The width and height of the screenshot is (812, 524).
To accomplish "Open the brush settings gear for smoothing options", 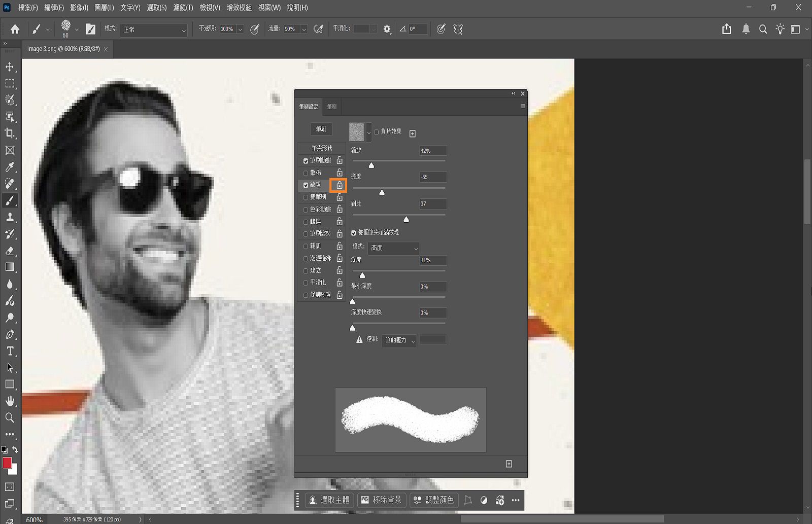I will pos(387,29).
